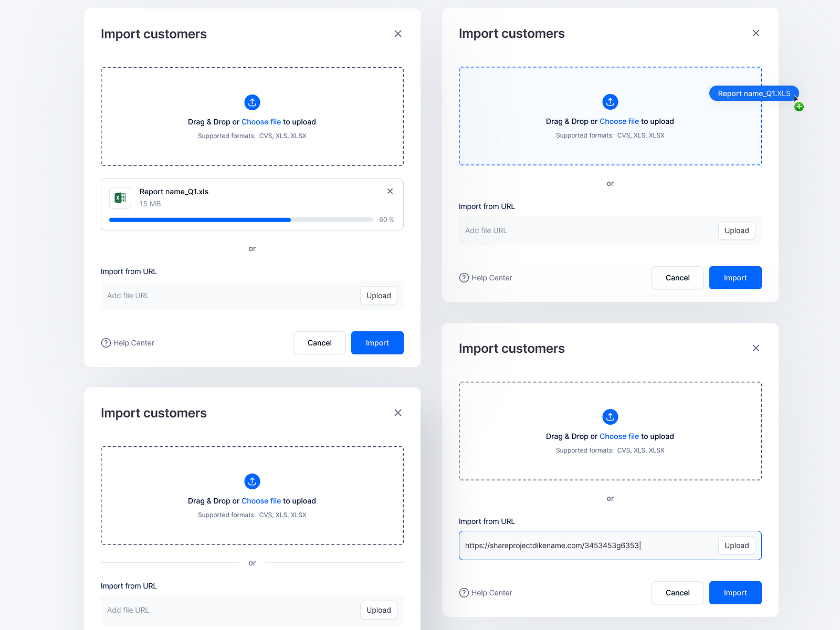This screenshot has height=630, width=840.
Task: Click the Help Center icon in bottom-right dialog
Action: click(x=464, y=593)
